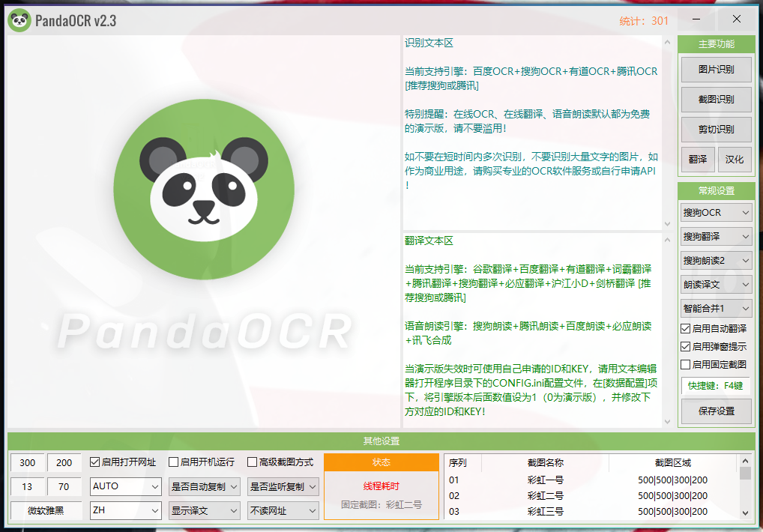763x532 pixels.
Task: Open the 智能合并1 dropdown
Action: [716, 308]
